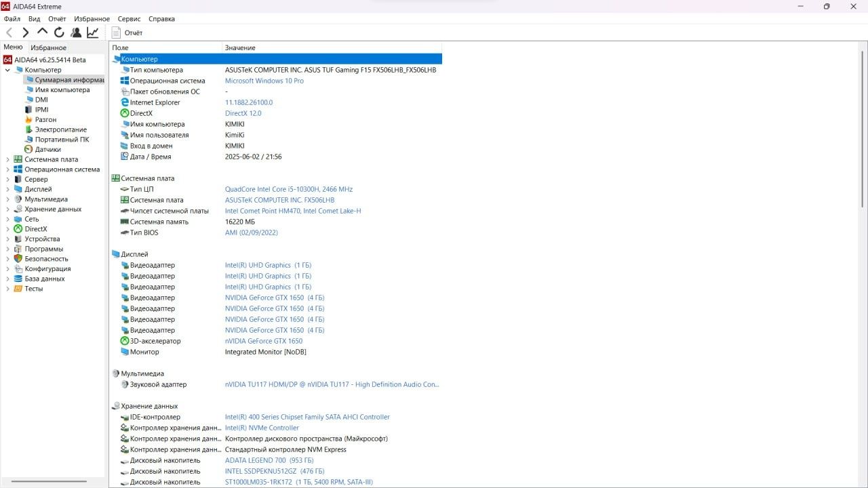Open QuadCore Intel Core i5-10300H link
Image resolution: width=868 pixels, height=488 pixels.
[x=289, y=189]
